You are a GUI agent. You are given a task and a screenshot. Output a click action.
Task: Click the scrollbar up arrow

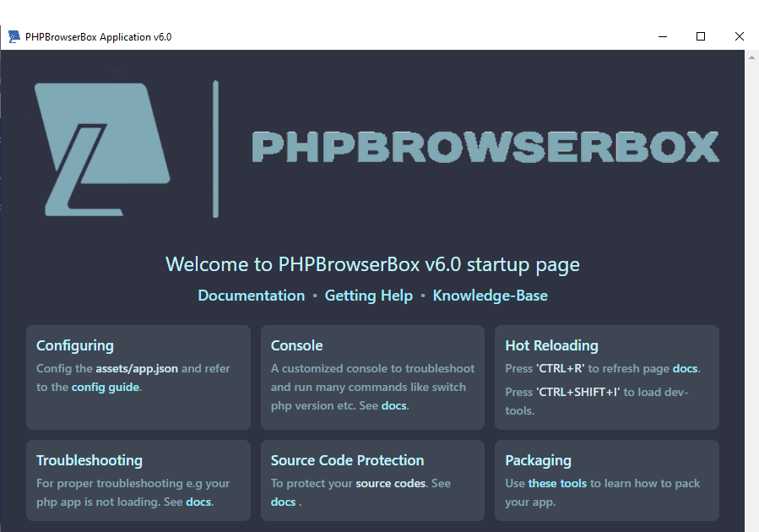pos(751,57)
